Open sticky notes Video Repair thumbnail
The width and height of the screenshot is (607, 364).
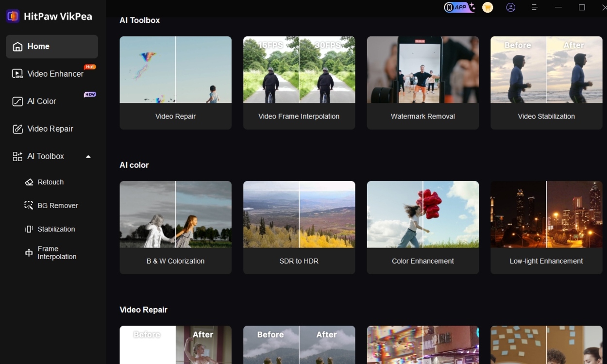point(546,345)
